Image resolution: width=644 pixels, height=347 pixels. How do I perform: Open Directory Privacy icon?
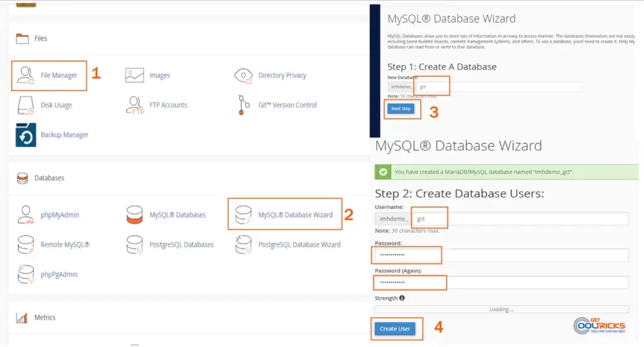click(243, 75)
